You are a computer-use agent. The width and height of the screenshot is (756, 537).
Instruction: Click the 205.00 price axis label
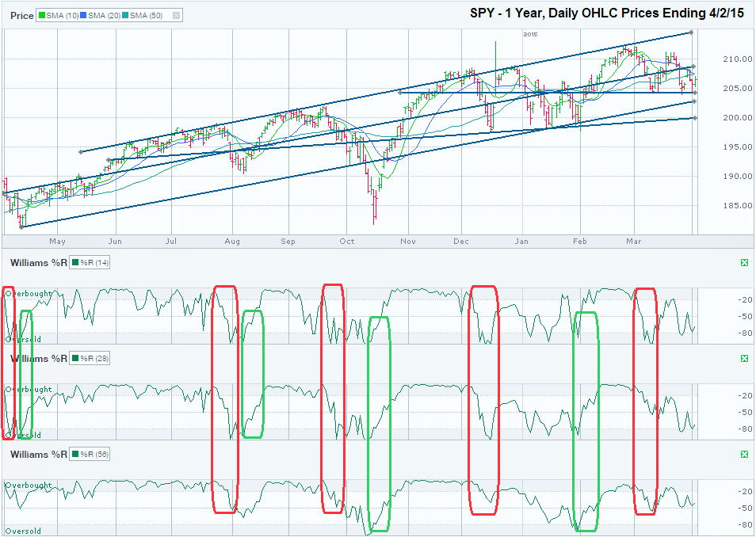(737, 88)
